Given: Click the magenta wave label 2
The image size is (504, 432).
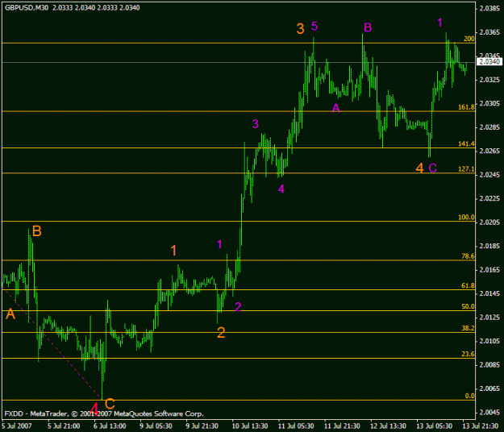Looking at the screenshot, I should click(x=238, y=307).
